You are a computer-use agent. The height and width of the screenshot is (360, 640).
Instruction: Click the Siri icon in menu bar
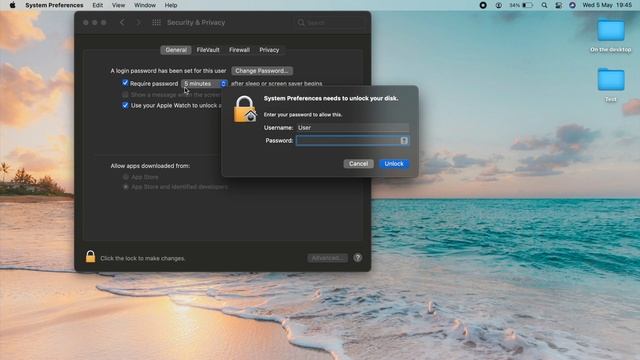572,5
